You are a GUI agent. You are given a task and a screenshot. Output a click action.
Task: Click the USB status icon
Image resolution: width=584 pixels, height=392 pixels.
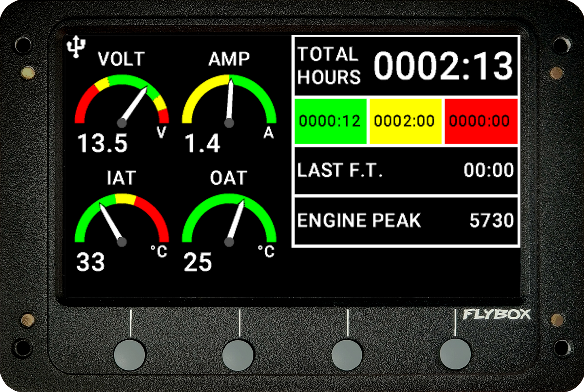[x=76, y=47]
